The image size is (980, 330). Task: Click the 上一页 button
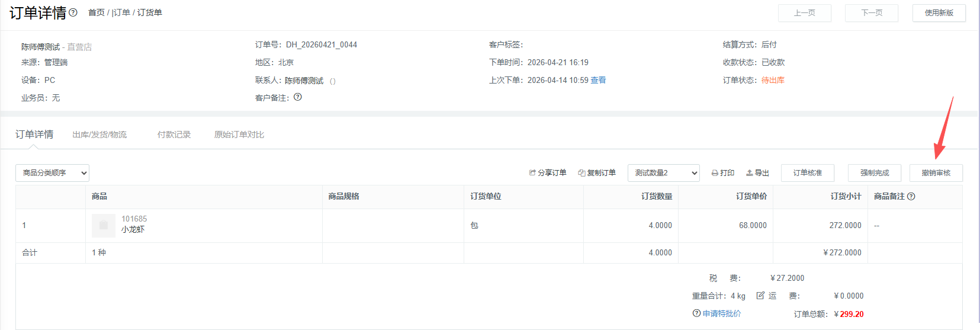[x=805, y=13]
